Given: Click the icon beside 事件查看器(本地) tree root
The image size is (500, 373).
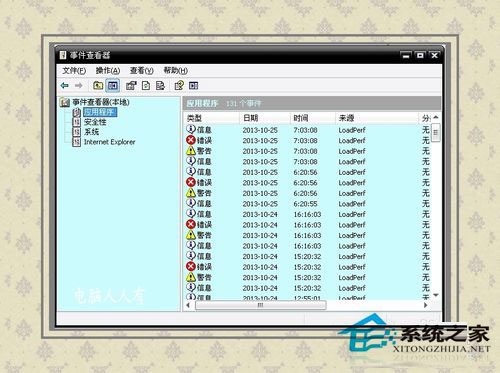Looking at the screenshot, I should click(x=65, y=102).
